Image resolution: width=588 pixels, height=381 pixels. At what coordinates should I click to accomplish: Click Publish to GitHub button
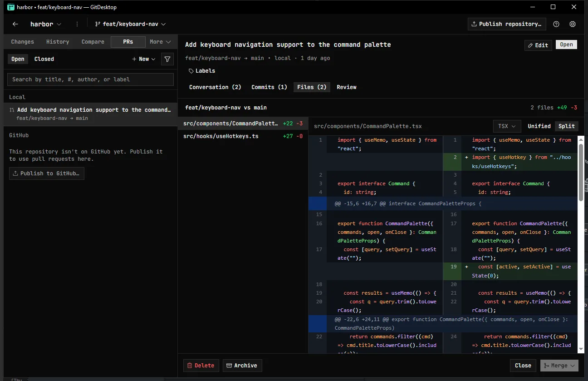point(47,173)
